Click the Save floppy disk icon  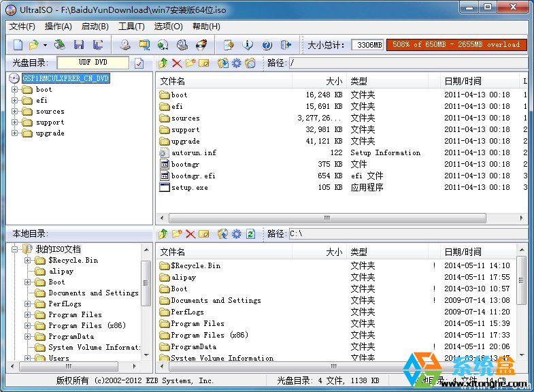79,45
